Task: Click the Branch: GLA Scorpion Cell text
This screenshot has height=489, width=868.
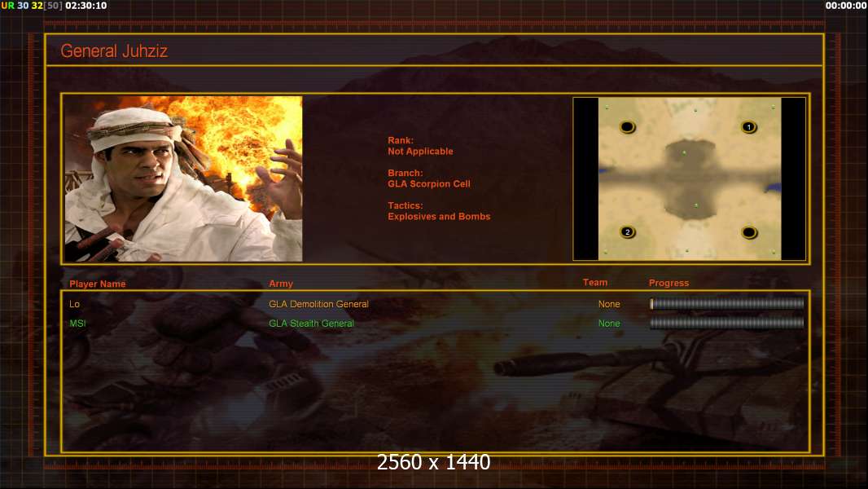Action: coord(429,178)
